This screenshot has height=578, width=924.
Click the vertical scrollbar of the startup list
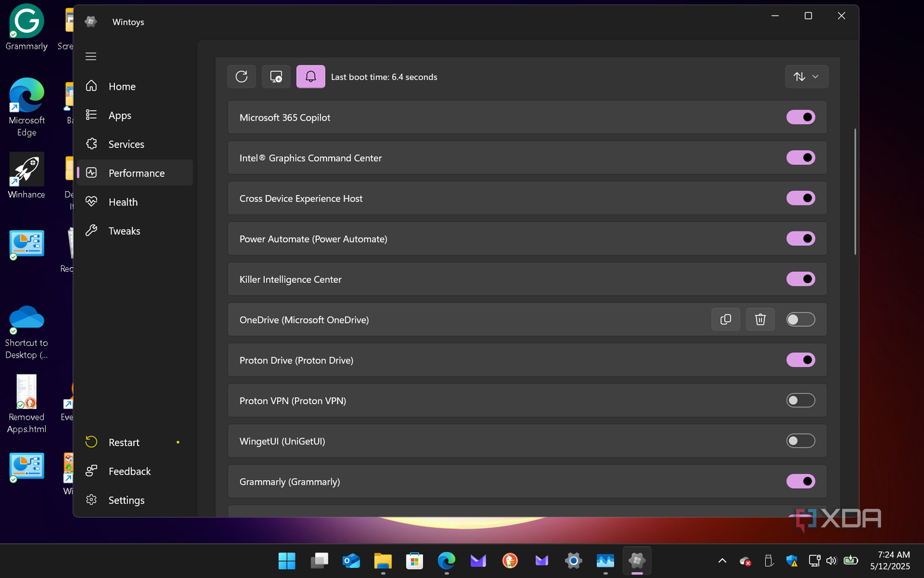(x=856, y=192)
